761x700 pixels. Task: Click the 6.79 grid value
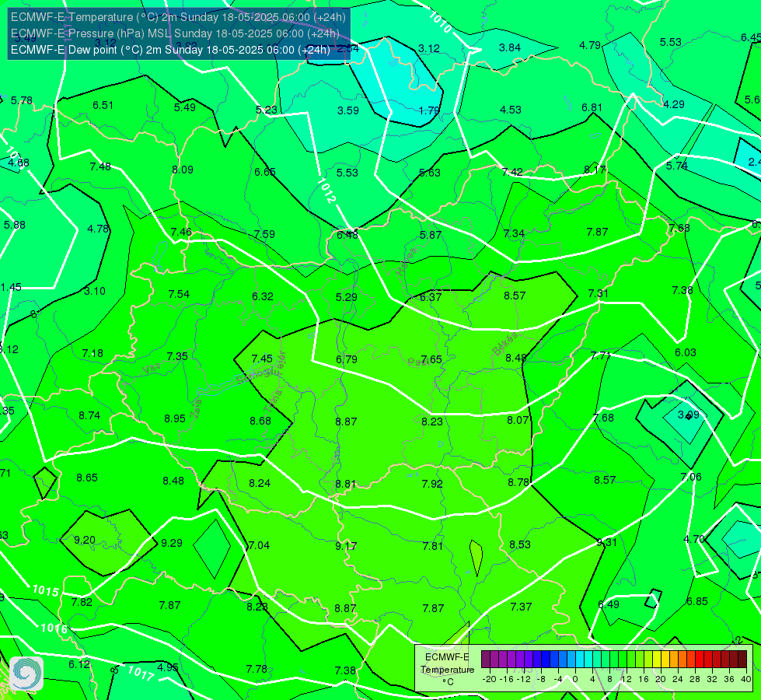tap(347, 359)
